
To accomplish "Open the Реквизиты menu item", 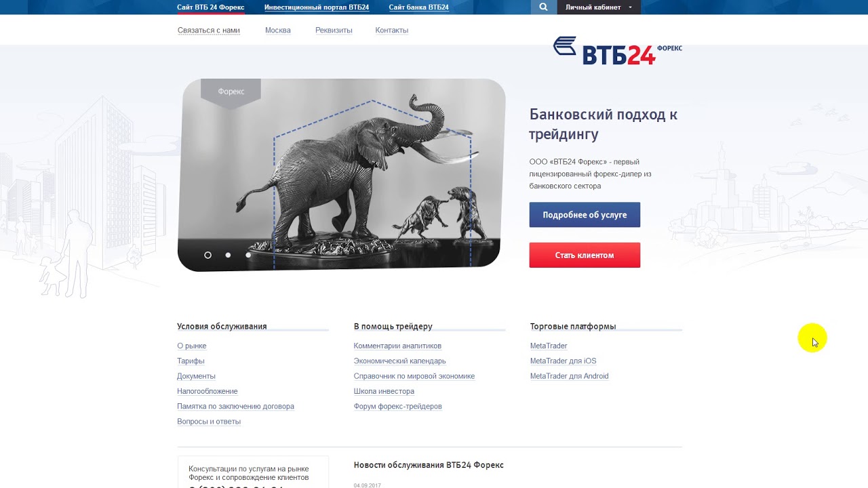I will click(x=334, y=30).
